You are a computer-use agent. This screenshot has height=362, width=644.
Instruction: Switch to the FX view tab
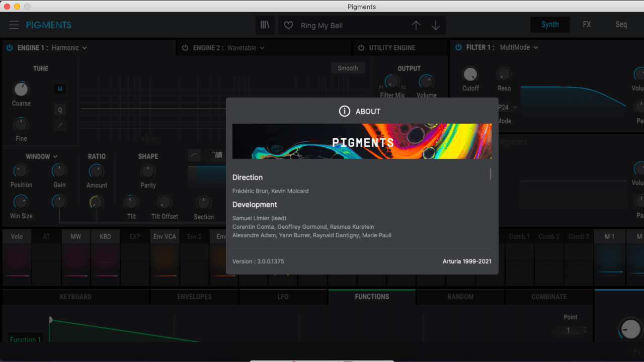[587, 25]
